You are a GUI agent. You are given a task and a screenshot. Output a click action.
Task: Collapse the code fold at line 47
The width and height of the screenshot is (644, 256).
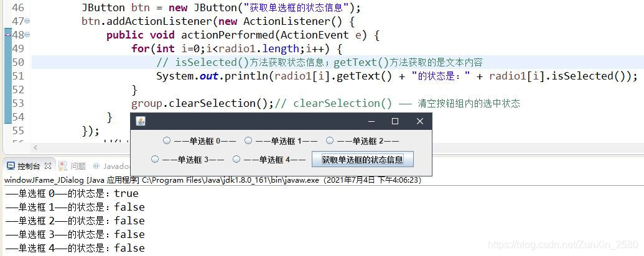point(27,21)
